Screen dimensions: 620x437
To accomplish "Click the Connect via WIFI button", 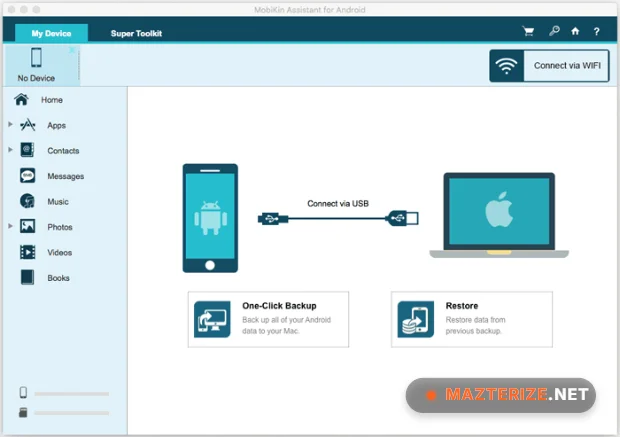I will pos(549,66).
